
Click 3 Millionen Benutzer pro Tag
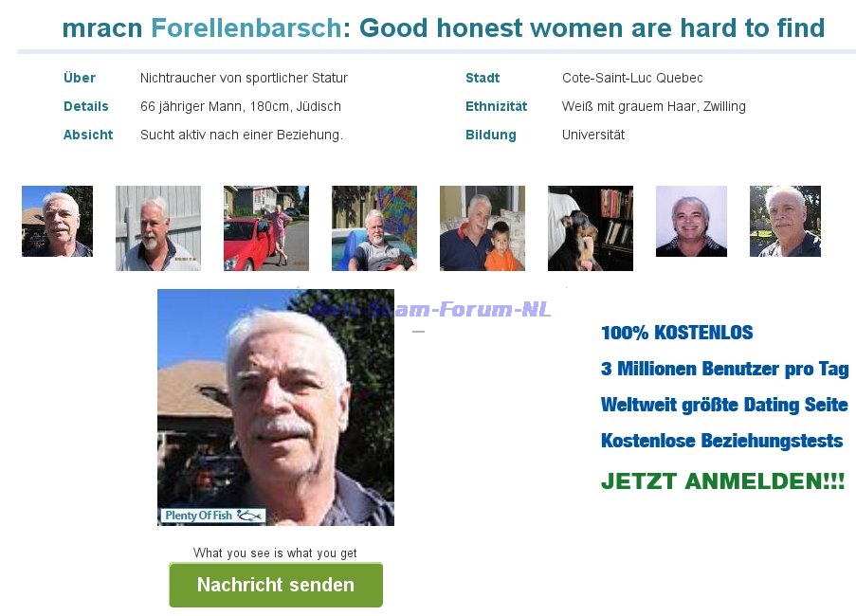click(x=725, y=369)
